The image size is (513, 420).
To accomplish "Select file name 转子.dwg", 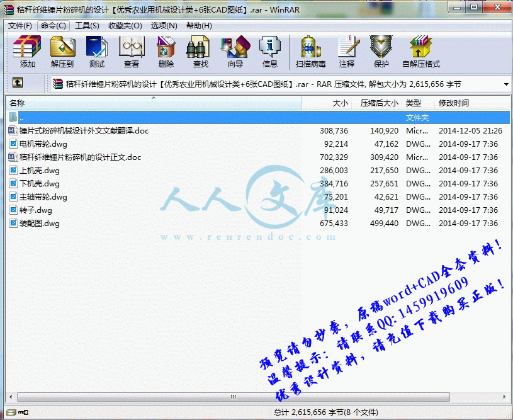I will [36, 210].
